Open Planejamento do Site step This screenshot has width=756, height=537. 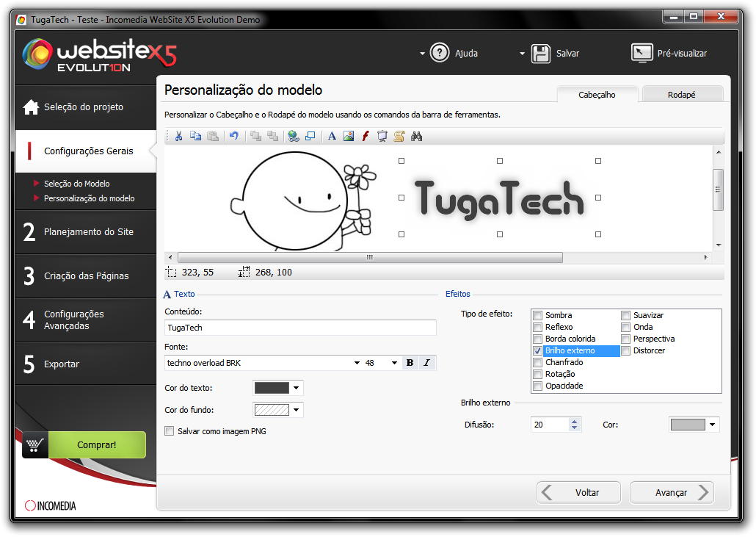pos(86,232)
